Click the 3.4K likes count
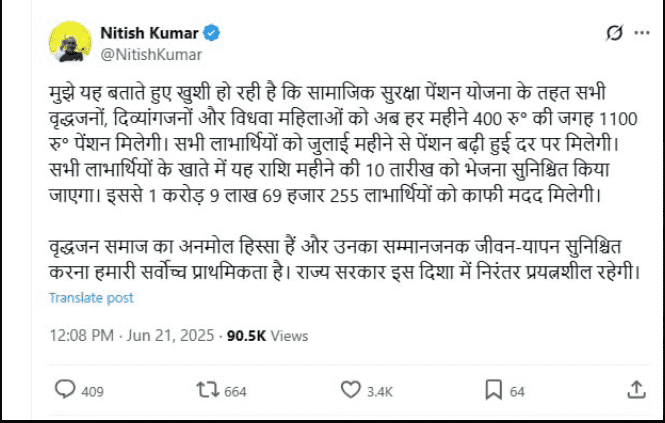The width and height of the screenshot is (665, 423). pos(380,391)
